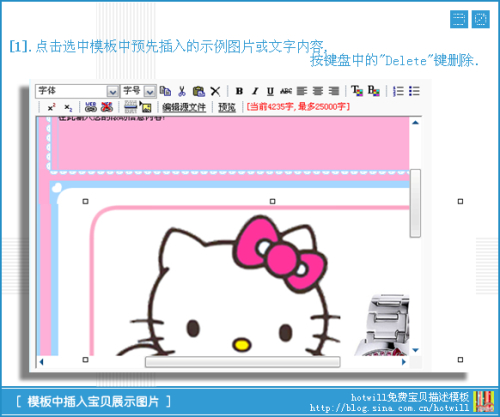Click the Paste clipboard icon
Screen dimensions: 500x417
click(199, 91)
